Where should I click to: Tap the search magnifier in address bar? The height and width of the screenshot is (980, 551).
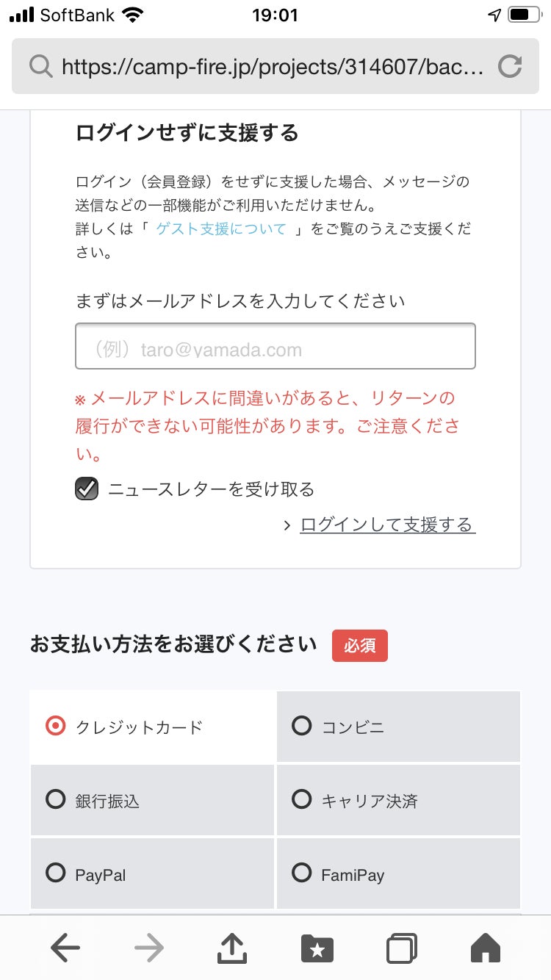40,67
